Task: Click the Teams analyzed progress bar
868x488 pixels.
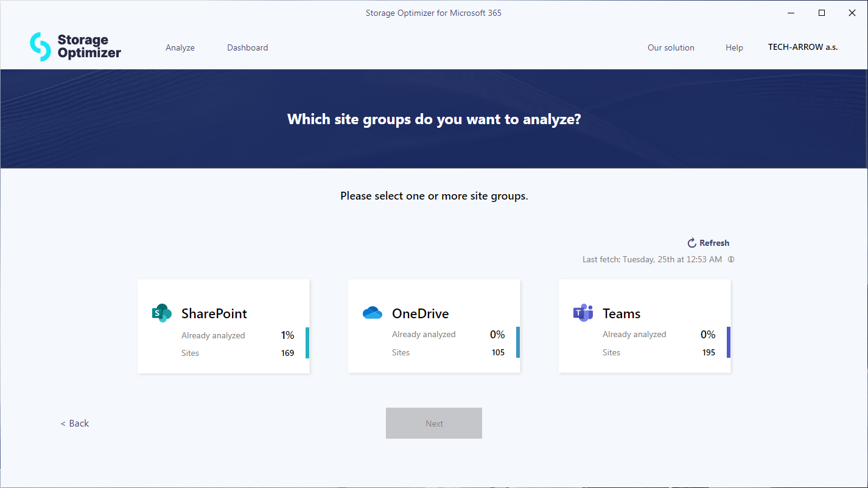Action: (728, 344)
